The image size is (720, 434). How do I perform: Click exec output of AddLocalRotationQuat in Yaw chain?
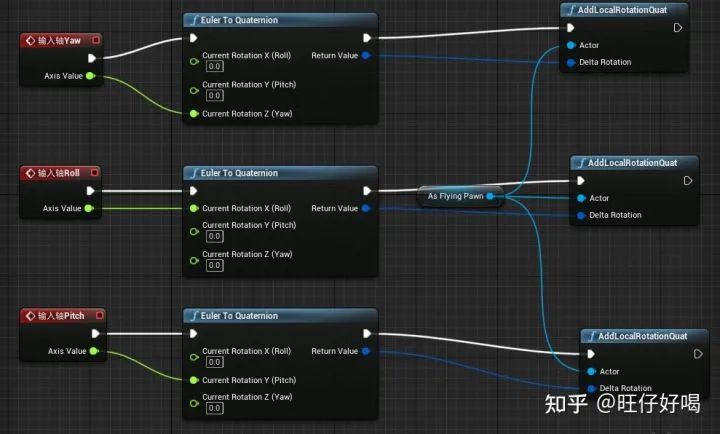click(x=678, y=28)
